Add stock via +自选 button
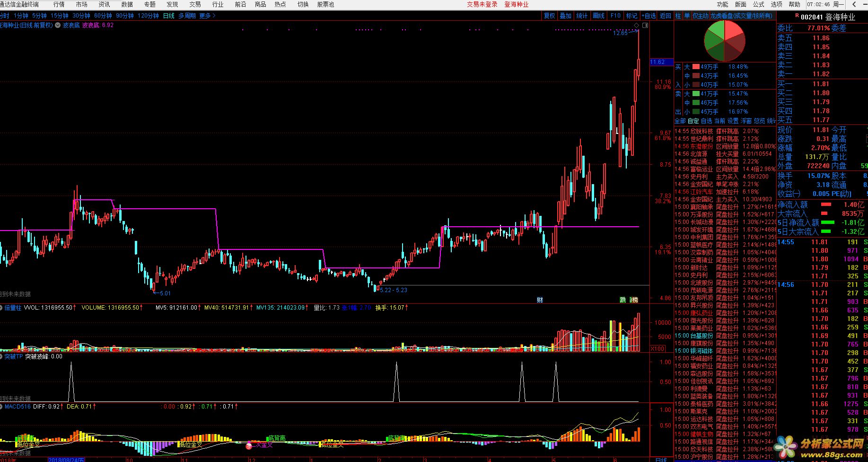The image size is (868, 462). (649, 16)
